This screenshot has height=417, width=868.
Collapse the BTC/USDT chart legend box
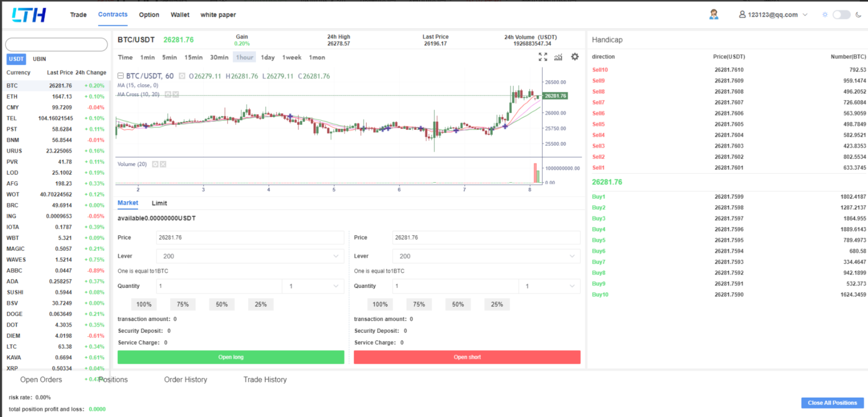[121, 76]
